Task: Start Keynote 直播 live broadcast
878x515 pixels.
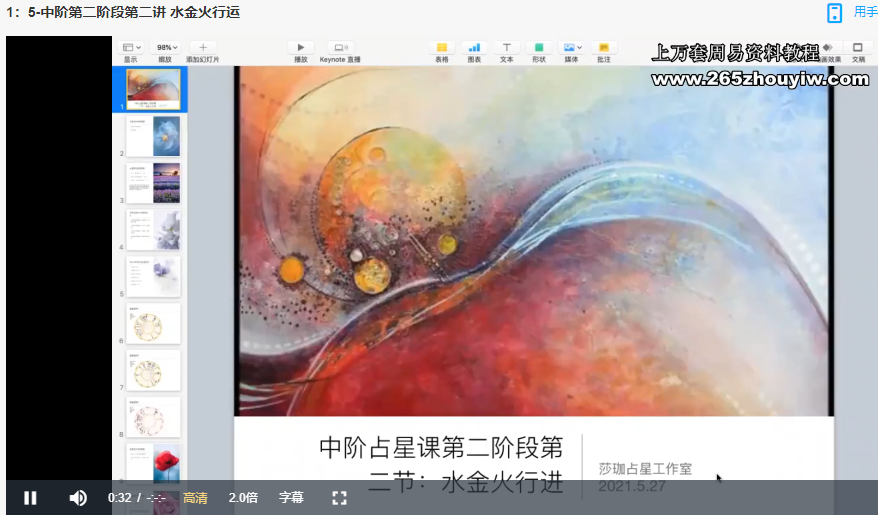Action: coord(340,48)
